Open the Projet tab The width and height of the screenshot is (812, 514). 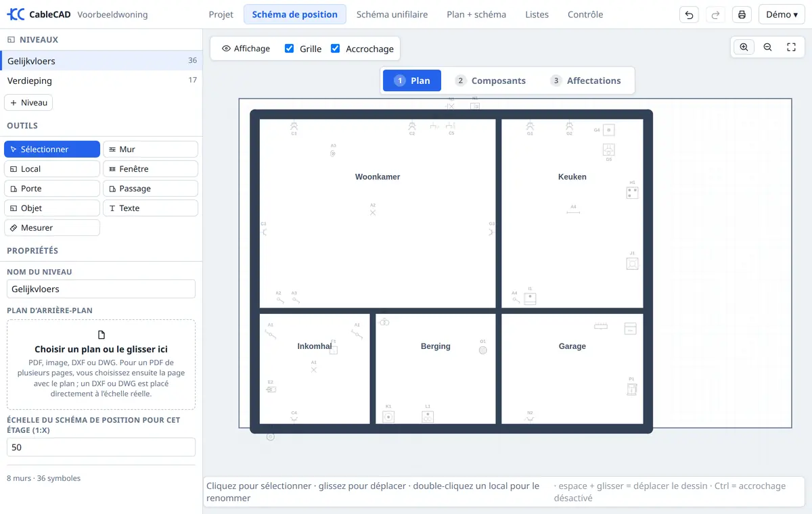pos(221,15)
